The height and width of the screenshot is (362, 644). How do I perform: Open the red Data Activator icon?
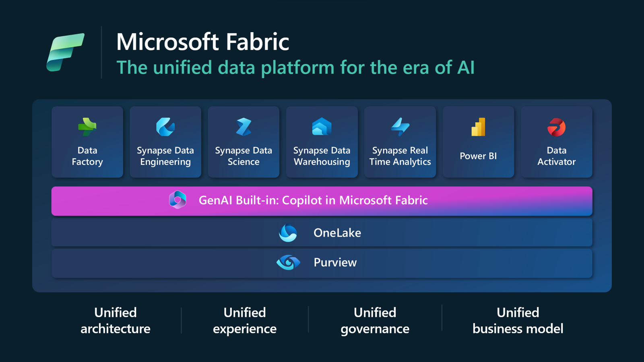point(557,127)
